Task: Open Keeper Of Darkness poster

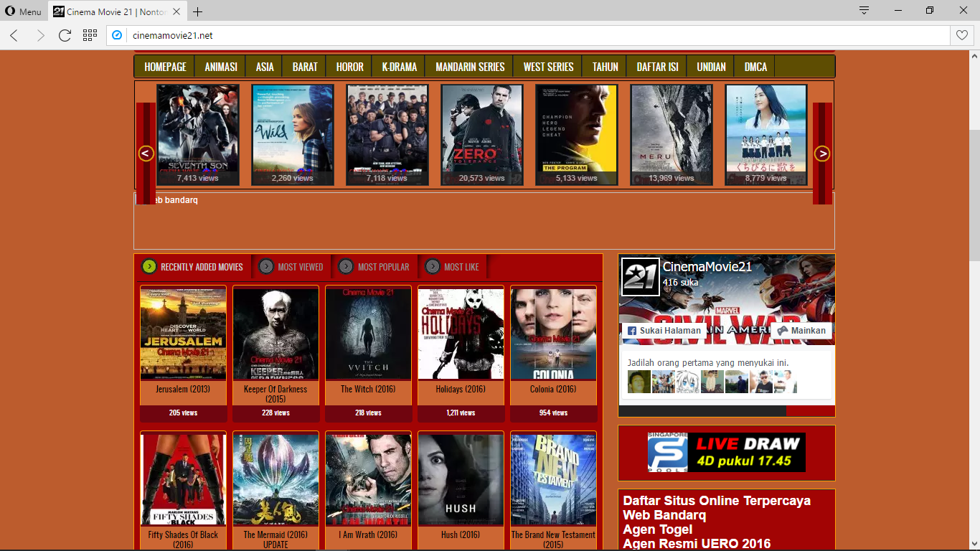Action: [x=275, y=334]
